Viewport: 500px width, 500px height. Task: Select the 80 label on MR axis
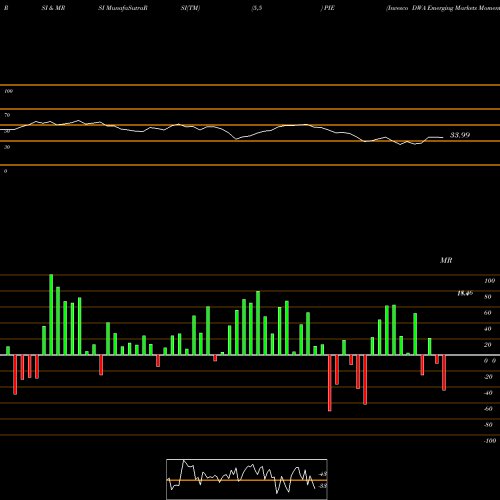[x=488, y=297]
